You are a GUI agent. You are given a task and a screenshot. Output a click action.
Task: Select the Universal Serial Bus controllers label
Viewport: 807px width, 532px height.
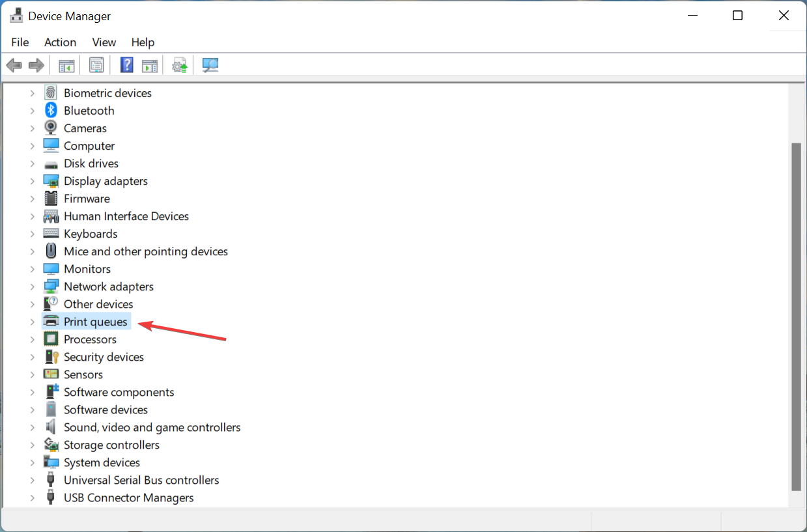tap(141, 480)
